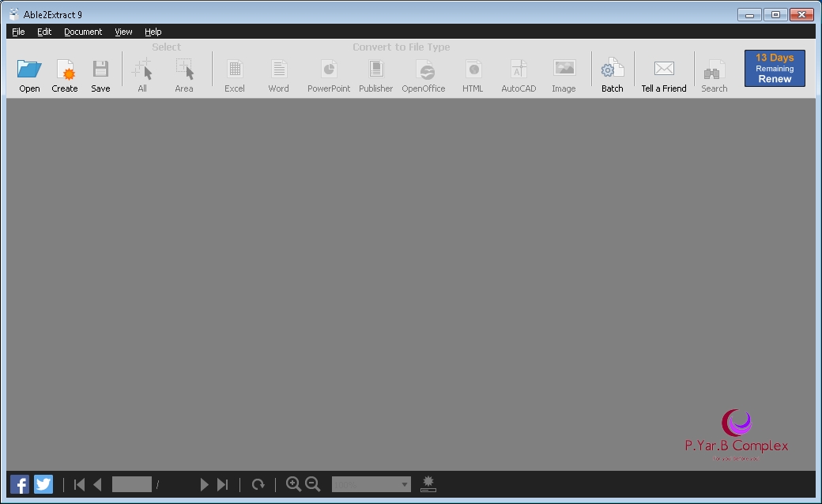Viewport: 822px width, 504px height.
Task: Convert to Word icon
Action: (278, 70)
